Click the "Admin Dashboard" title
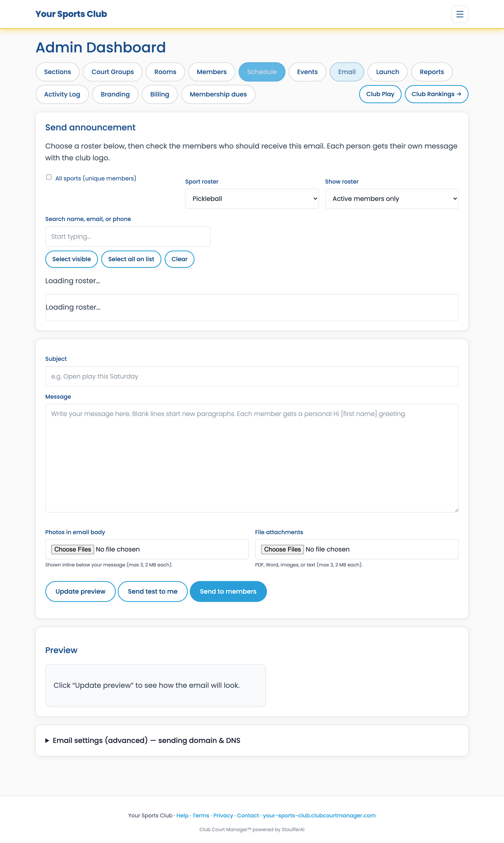Viewport: 504px width, 843px height. point(101,47)
